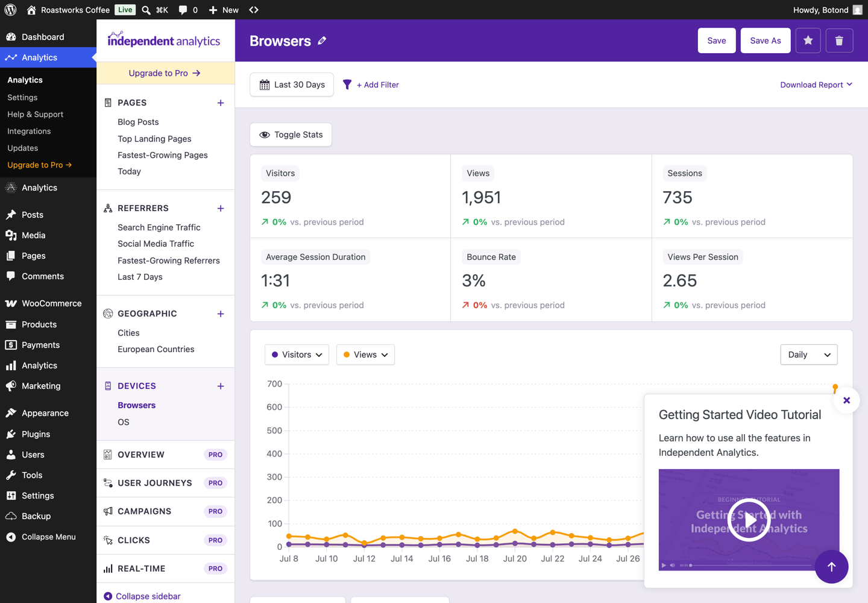Open Settings under Analytics submenu

tap(22, 97)
